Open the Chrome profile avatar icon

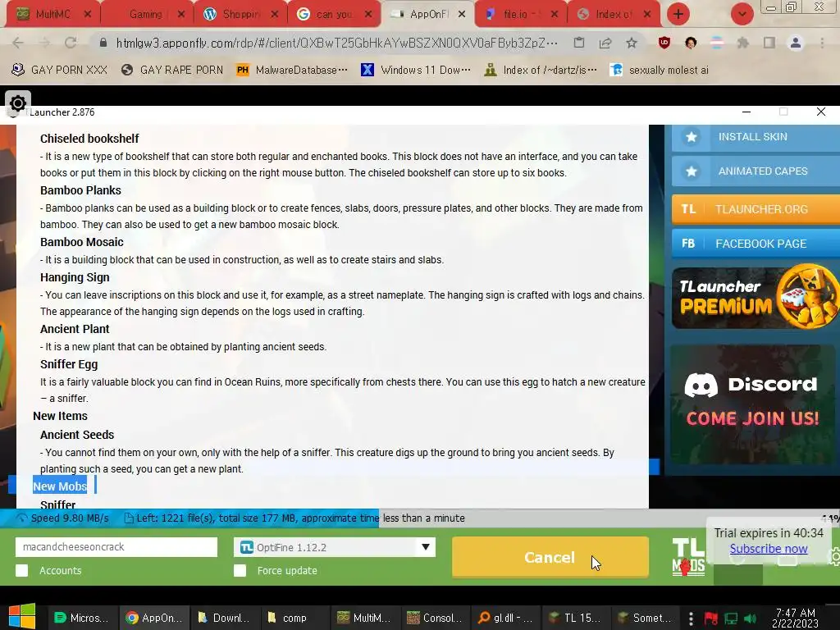pyautogui.click(x=796, y=43)
